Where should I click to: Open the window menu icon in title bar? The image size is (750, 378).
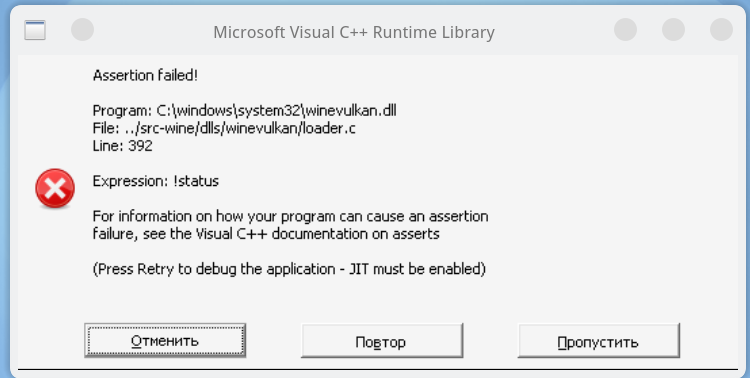point(35,30)
